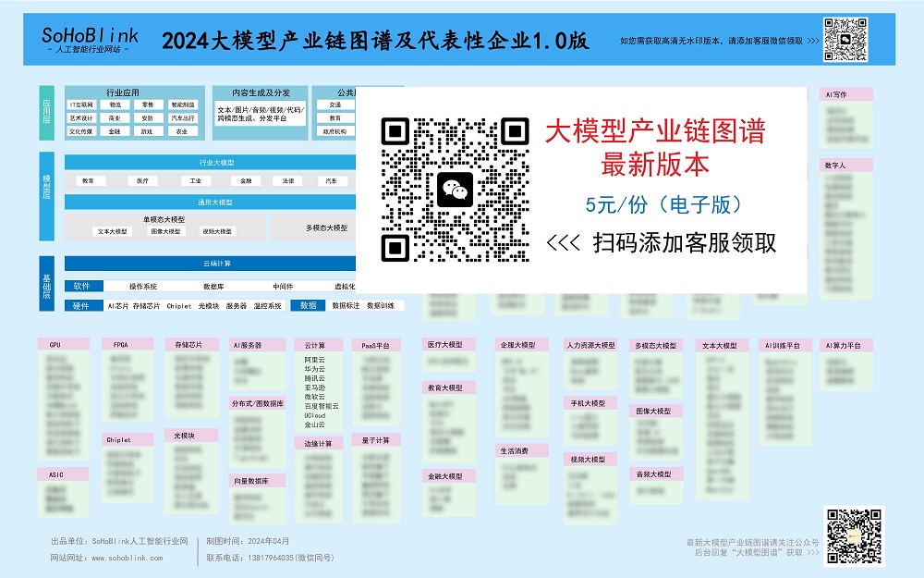Screen dimensions: 924x578
Task: Click the bottom-right public account QR code
Action: [x=854, y=536]
